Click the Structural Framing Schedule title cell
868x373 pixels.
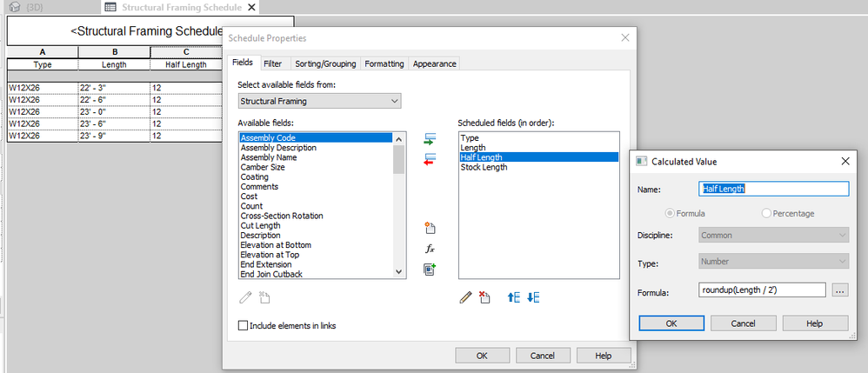[x=115, y=31]
